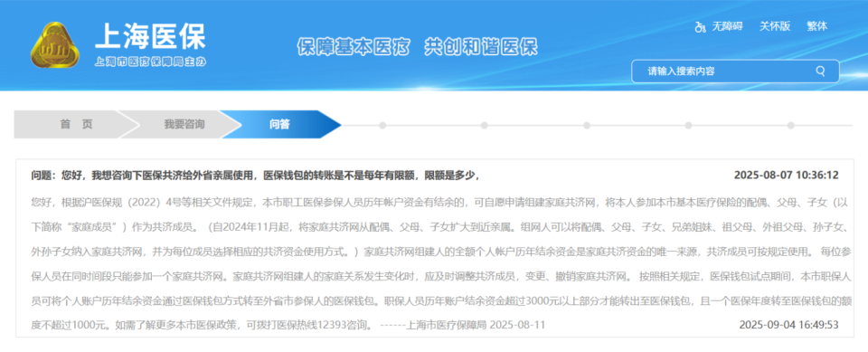Switch to 关怀版 care version
This screenshot has height=352, width=868.
pyautogui.click(x=775, y=26)
